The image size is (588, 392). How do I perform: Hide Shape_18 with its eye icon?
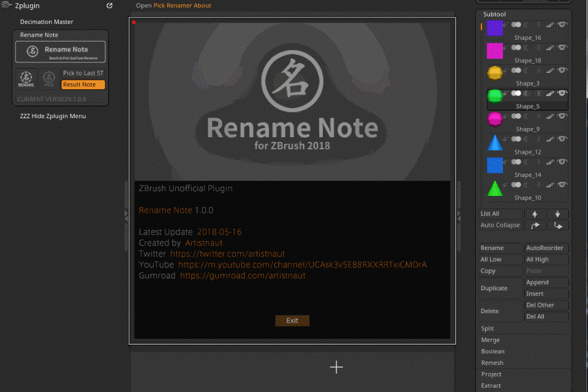pos(562,48)
